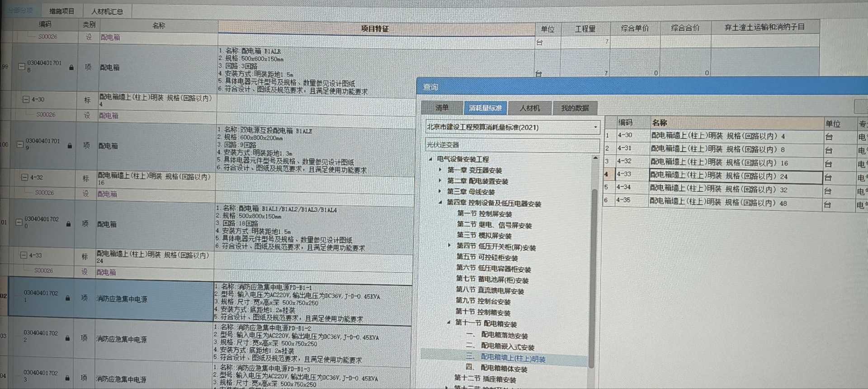
Task: Click the lock icon on row 030404017020
Action: pyautogui.click(x=68, y=224)
